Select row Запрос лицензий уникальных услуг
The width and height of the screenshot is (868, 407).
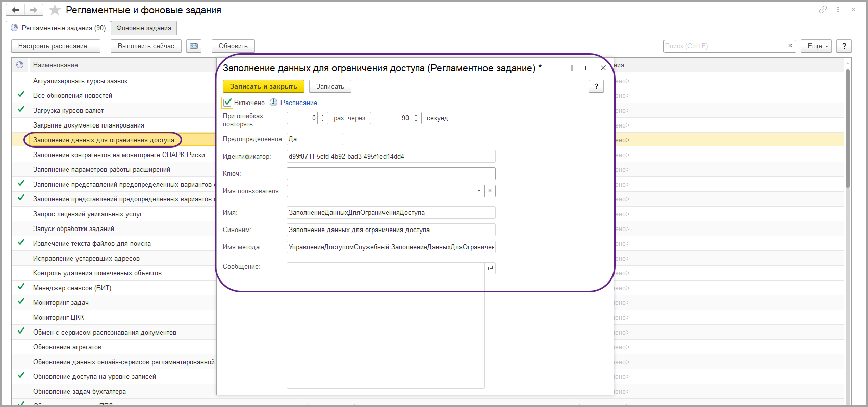(88, 214)
